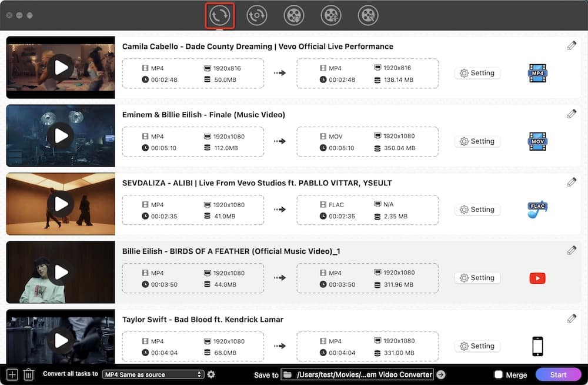Click the rightmost toolbar tool with magnifier icon
Screen dimensions: 588x385
coord(368,15)
